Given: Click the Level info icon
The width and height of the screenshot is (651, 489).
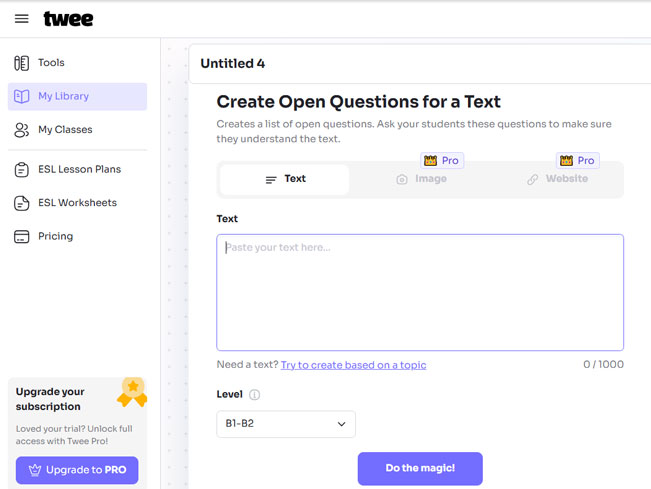Looking at the screenshot, I should [254, 395].
